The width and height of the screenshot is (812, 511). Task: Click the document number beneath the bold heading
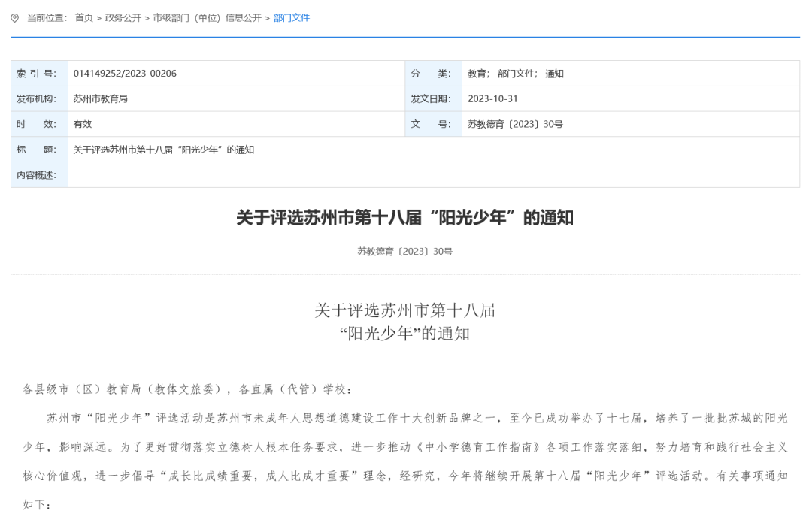click(404, 252)
